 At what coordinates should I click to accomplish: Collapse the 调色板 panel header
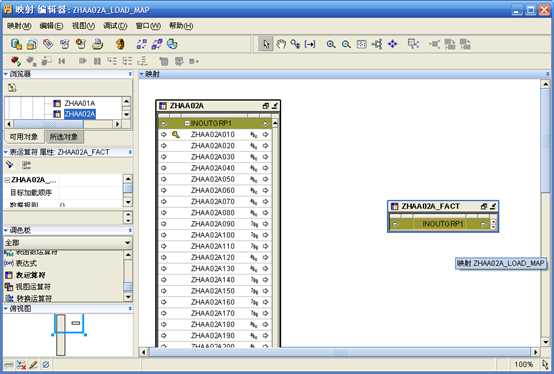coord(6,230)
